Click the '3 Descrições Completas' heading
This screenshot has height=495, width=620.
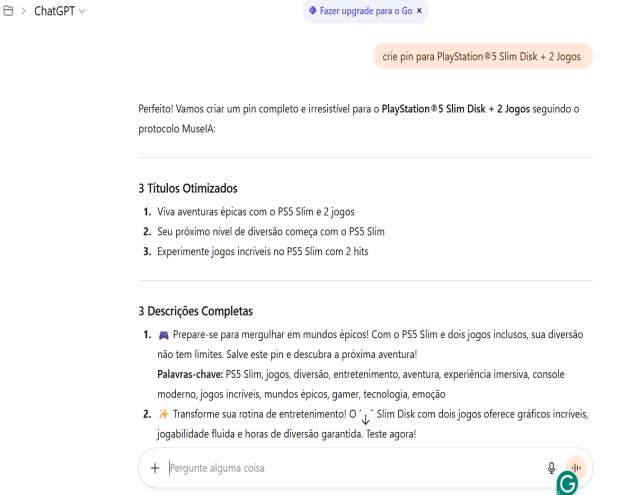[195, 311]
